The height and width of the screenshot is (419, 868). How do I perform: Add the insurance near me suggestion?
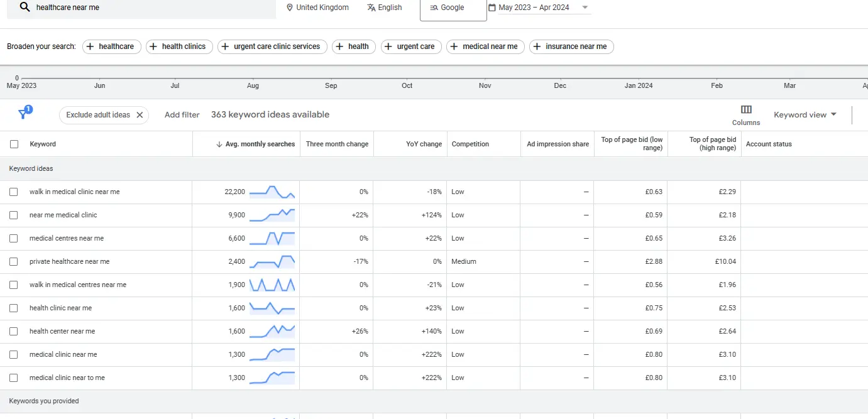coord(571,46)
